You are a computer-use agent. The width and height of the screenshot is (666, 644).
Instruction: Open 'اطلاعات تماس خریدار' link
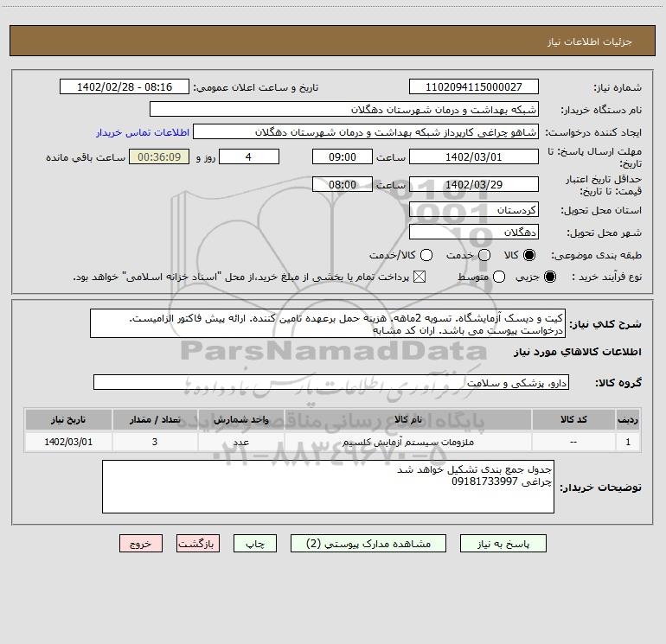[143, 132]
